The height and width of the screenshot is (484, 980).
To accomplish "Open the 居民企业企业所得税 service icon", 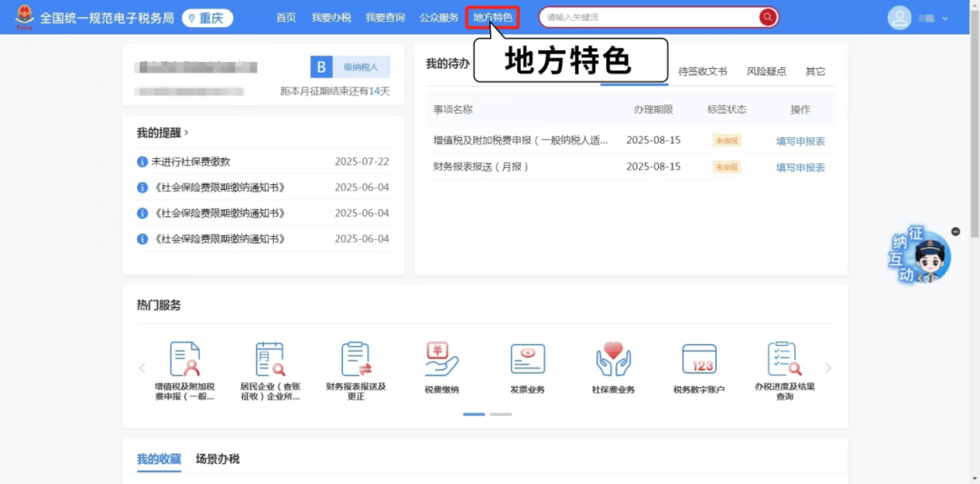I will point(269,360).
